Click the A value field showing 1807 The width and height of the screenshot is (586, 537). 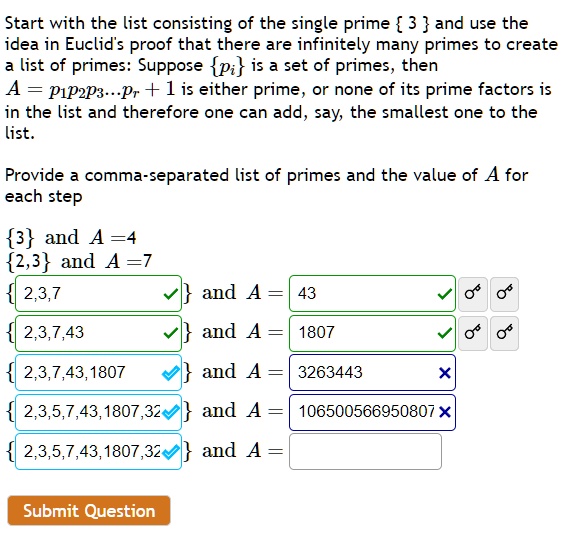coord(372,333)
